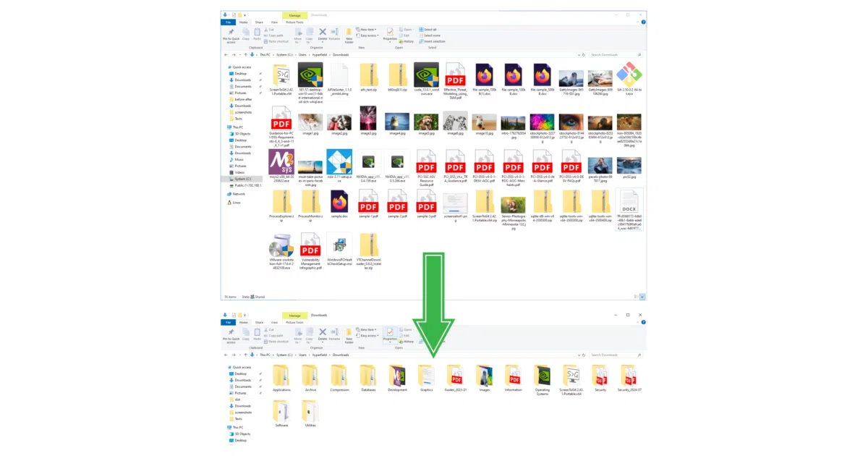This screenshot has height=456, width=868.
Task: Click the Refresh icon in upper window address bar
Action: (x=584, y=55)
